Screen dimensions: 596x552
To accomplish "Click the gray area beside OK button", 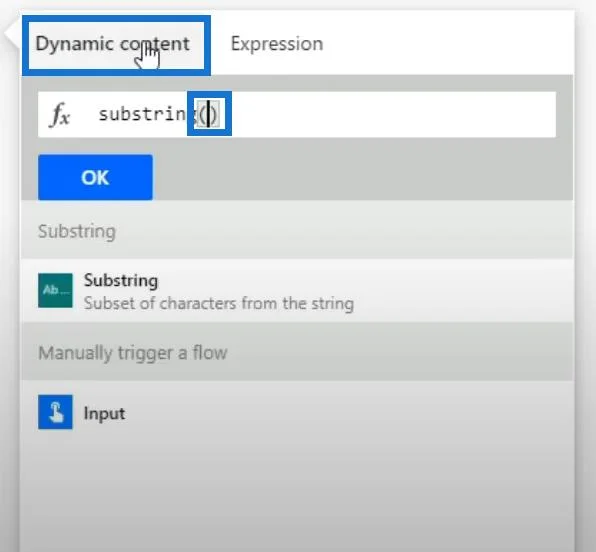I will (361, 177).
